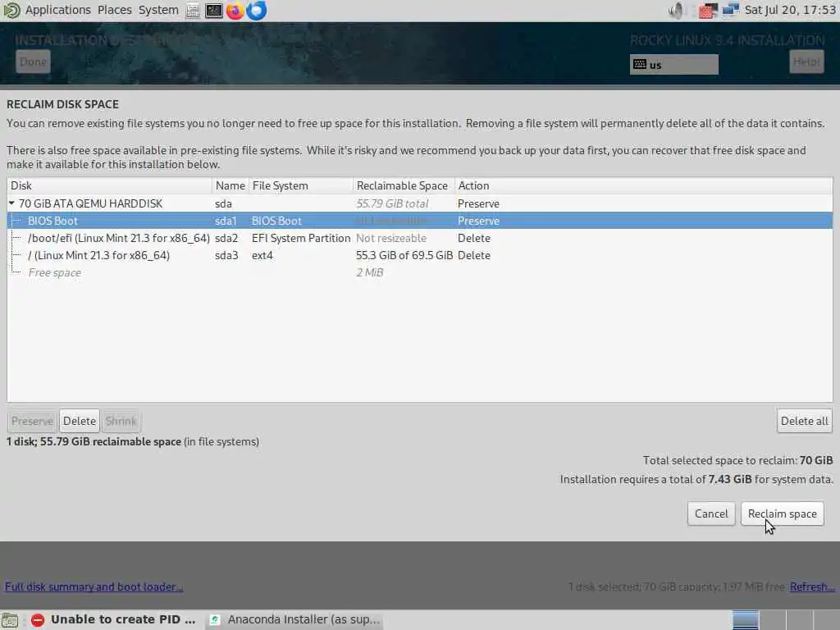The image size is (840, 630).
Task: Sort by the Disk column header
Action: pyautogui.click(x=110, y=185)
